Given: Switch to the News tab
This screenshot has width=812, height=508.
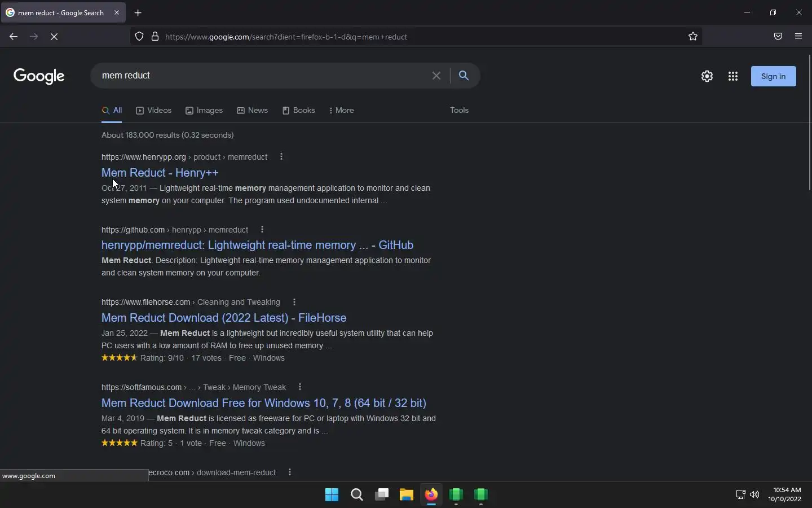Looking at the screenshot, I should [253, 111].
